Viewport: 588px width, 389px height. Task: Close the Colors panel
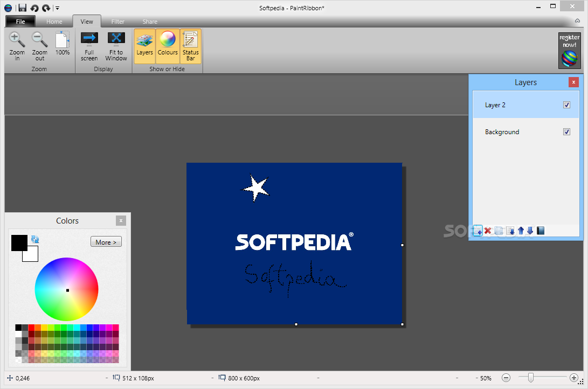pyautogui.click(x=121, y=221)
